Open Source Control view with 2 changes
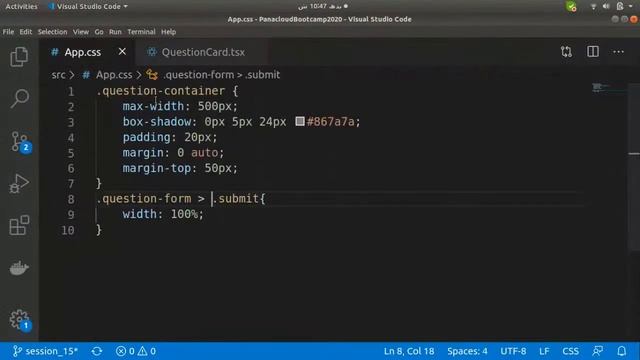This screenshot has width=640, height=360. [20, 142]
